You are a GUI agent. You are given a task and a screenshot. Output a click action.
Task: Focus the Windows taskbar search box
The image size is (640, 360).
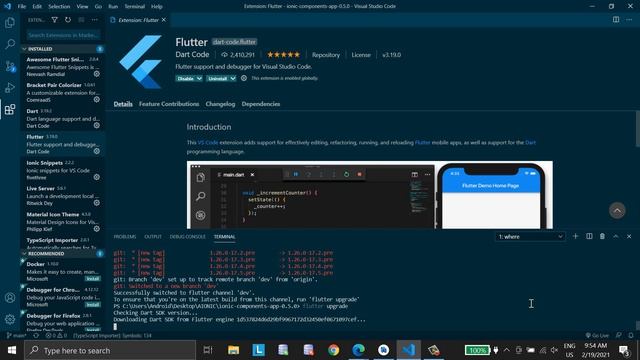coord(110,350)
